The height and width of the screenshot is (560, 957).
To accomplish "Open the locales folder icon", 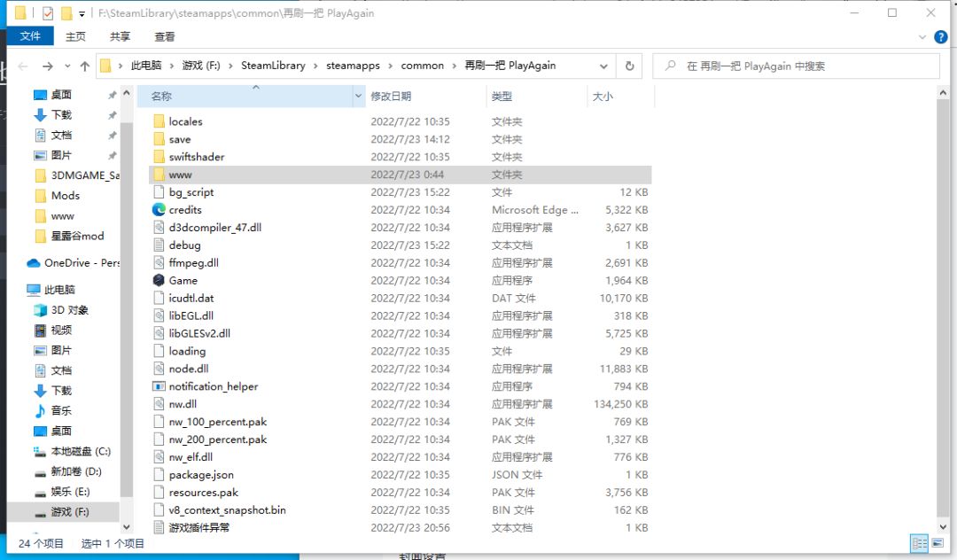I will point(159,121).
